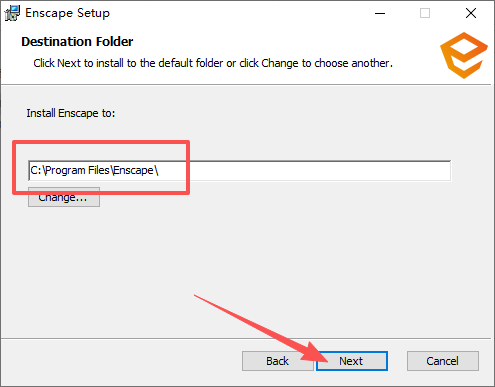Click the default folder instruction text
The image size is (495, 387).
pos(213,63)
